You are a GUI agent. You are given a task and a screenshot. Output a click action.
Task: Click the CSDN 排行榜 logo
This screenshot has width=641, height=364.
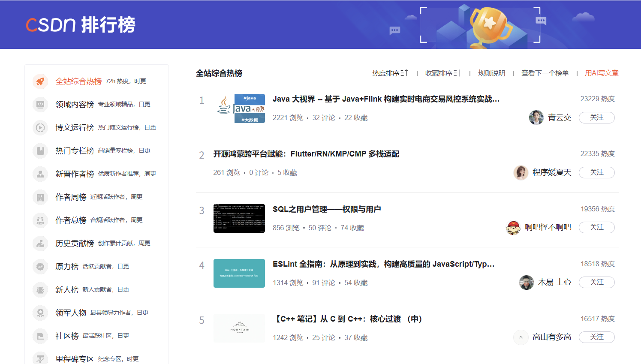81,24
